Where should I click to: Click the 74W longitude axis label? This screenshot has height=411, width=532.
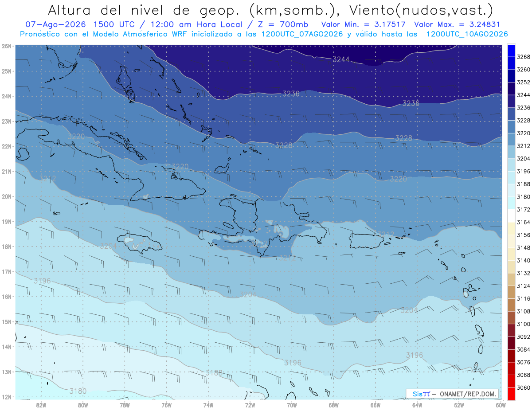point(208,404)
